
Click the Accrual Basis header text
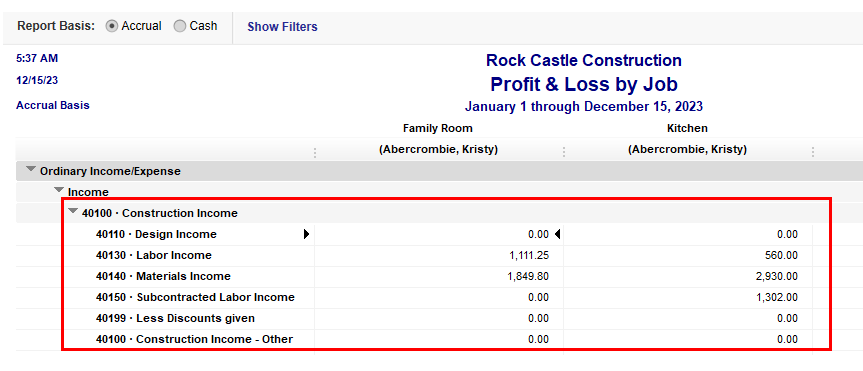(x=53, y=105)
